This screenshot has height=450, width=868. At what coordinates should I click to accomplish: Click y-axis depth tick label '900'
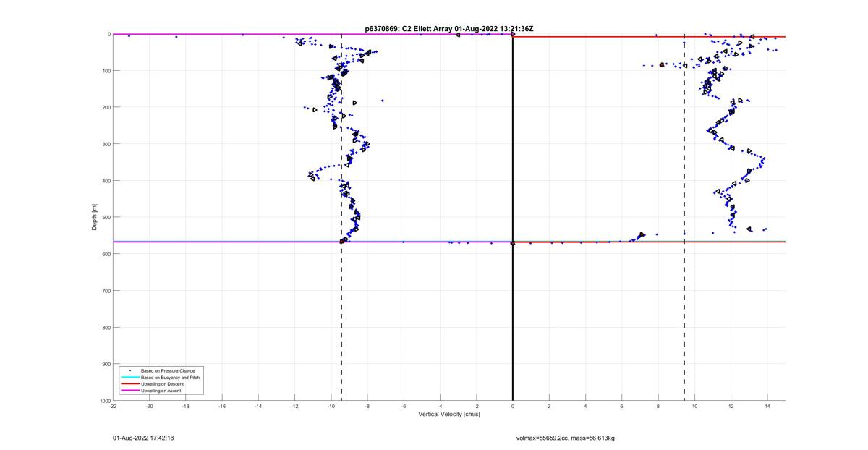click(x=106, y=364)
